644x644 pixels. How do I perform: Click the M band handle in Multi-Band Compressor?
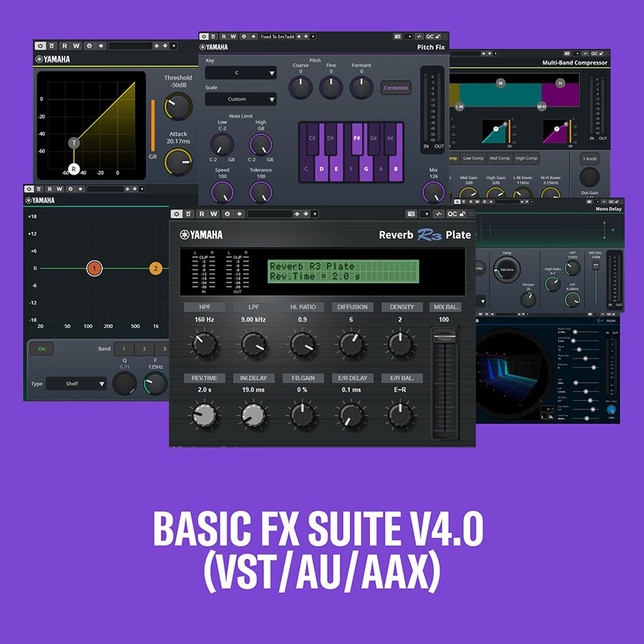(x=500, y=84)
